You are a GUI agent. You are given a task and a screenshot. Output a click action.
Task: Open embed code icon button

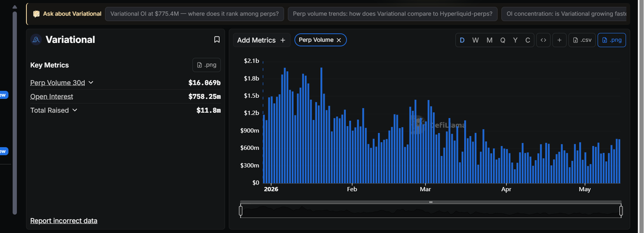click(x=543, y=40)
